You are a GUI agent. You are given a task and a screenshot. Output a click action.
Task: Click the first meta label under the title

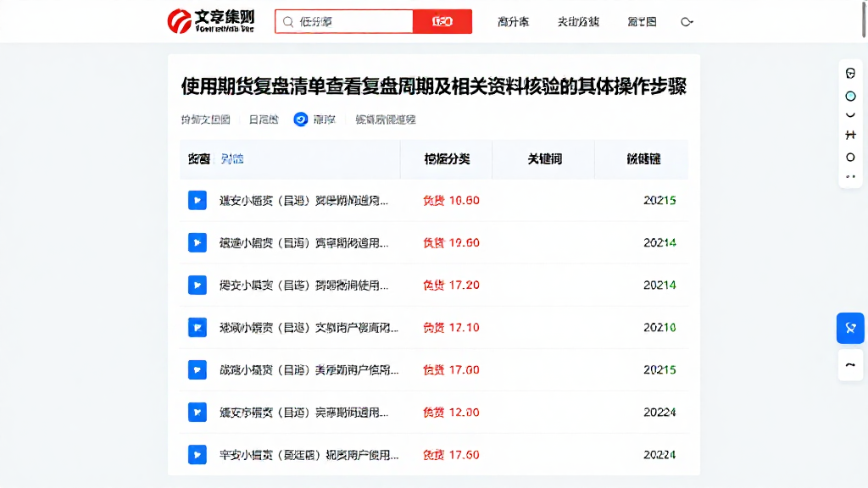[205, 119]
